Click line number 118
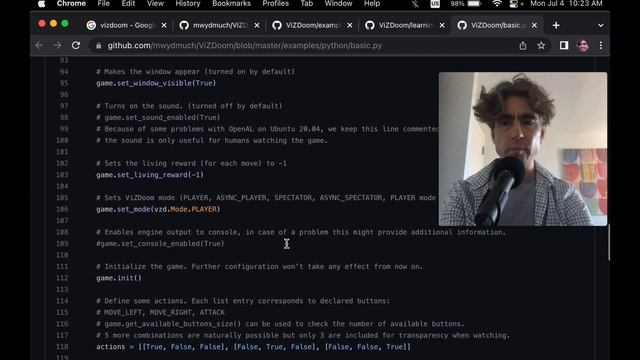Screen dimensions: 640x360 point(62,347)
